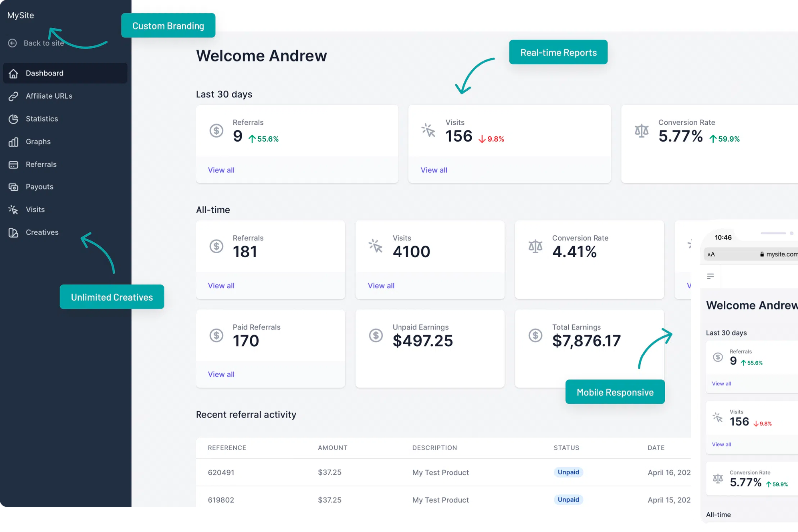This screenshot has width=798, height=532.
Task: Click the Back to site link
Action: 36,43
